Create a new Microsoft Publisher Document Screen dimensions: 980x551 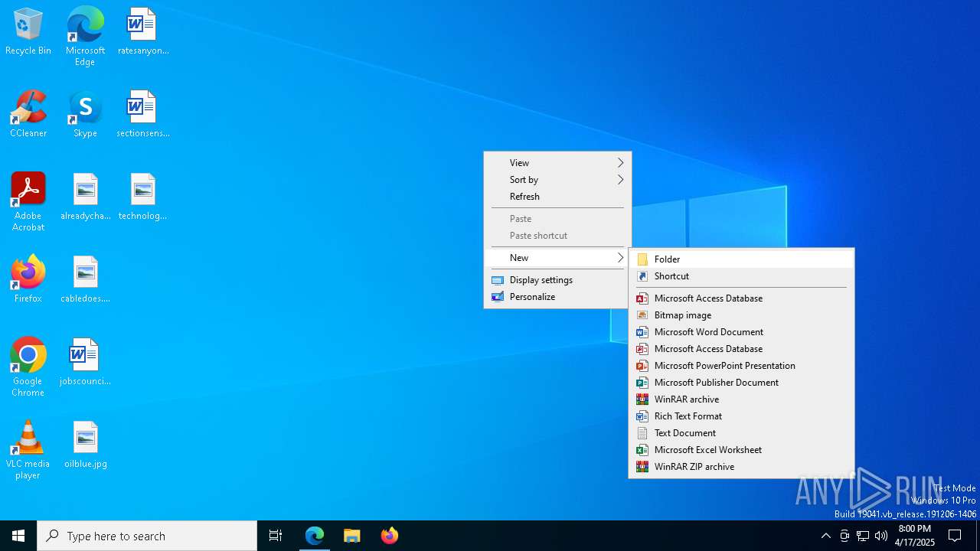(741, 383)
